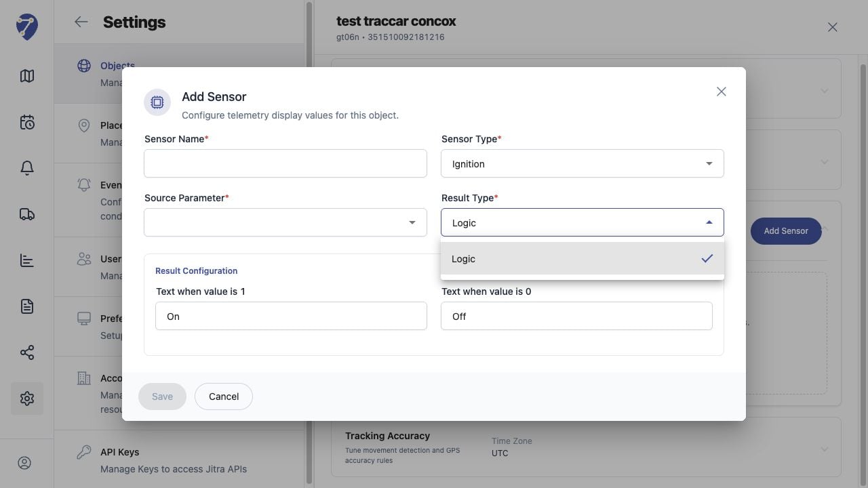Open the reports chart icon in sidebar

point(27,260)
